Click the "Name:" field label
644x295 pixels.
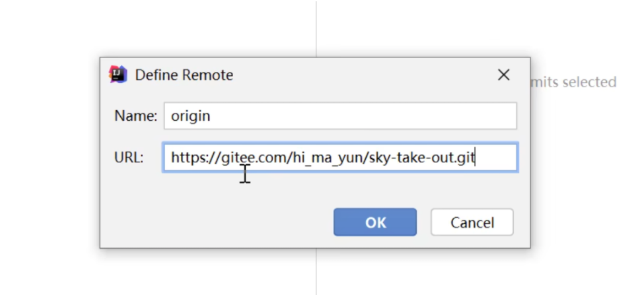135,116
